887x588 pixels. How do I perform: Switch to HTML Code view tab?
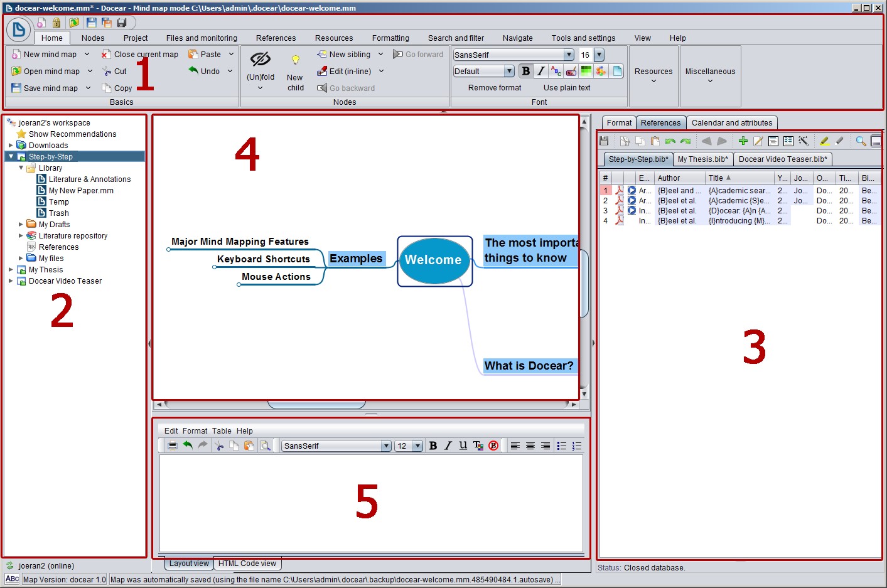coord(247,564)
